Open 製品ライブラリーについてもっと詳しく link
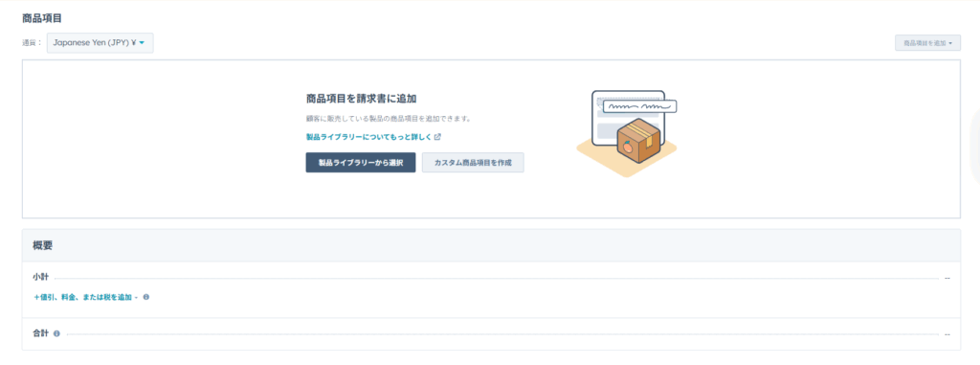The image size is (980, 365). [x=368, y=136]
